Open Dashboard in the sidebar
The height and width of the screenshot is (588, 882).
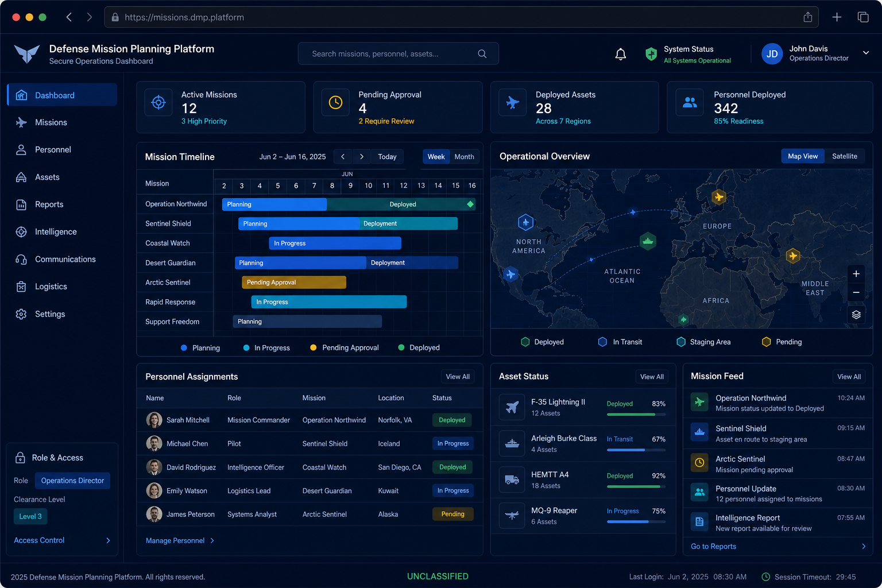(x=62, y=95)
